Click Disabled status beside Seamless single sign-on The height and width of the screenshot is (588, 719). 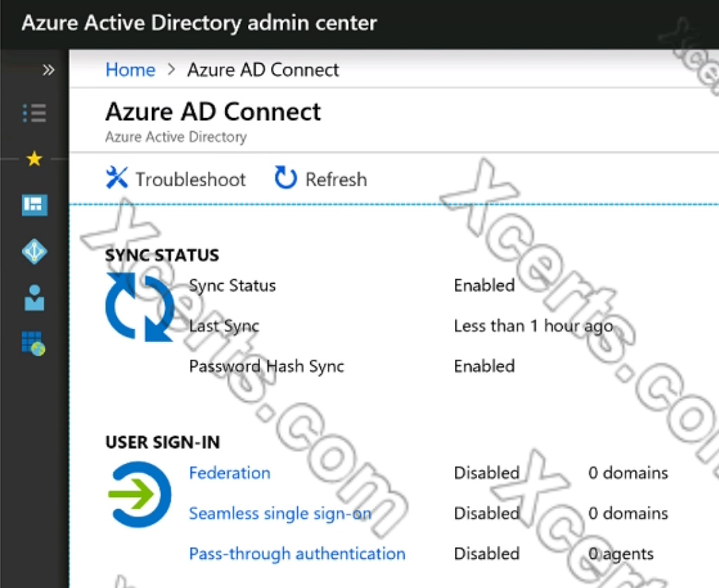click(x=487, y=513)
